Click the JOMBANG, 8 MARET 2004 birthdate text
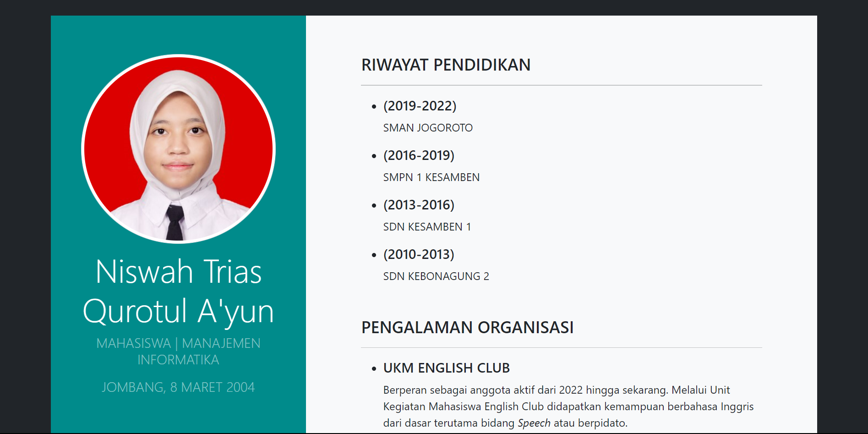The width and height of the screenshot is (868, 434). tap(179, 387)
